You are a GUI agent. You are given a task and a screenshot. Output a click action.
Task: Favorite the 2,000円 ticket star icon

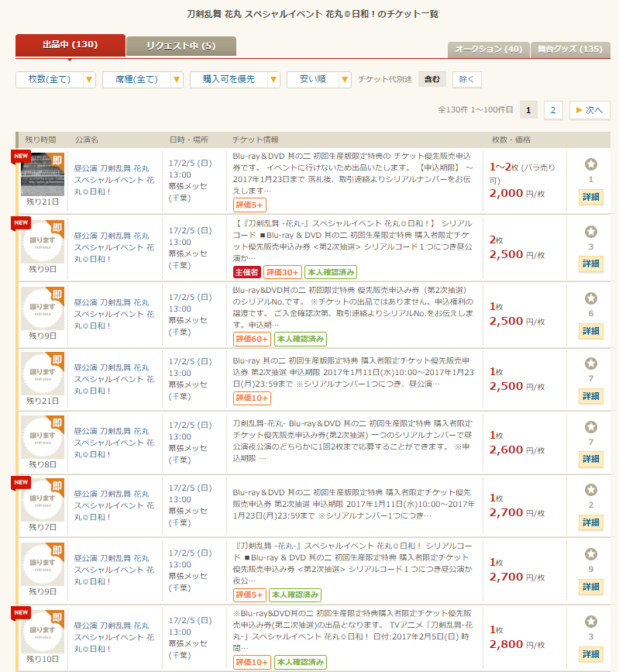tap(591, 164)
